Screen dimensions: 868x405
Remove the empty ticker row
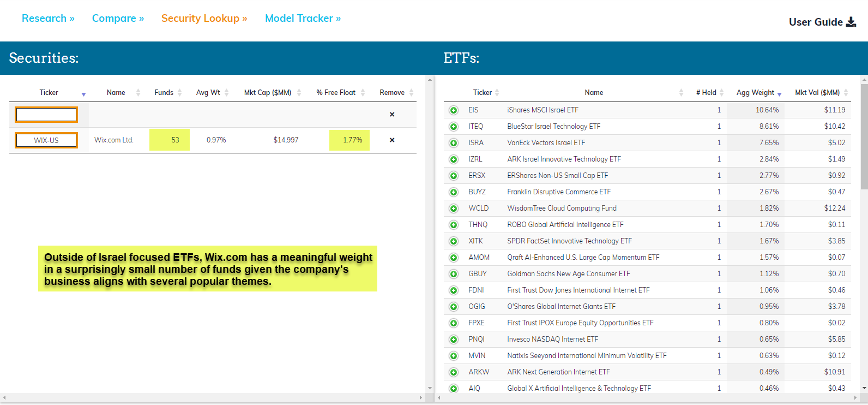[392, 115]
